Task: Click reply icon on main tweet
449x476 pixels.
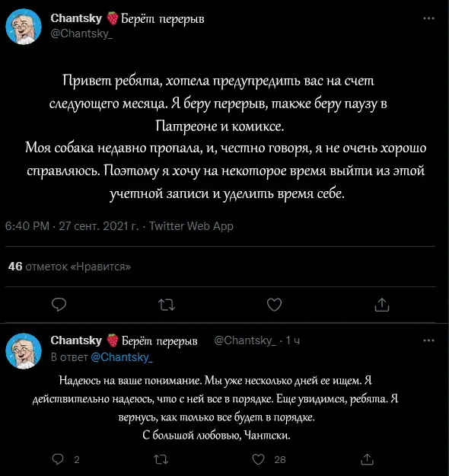Action: [x=59, y=305]
